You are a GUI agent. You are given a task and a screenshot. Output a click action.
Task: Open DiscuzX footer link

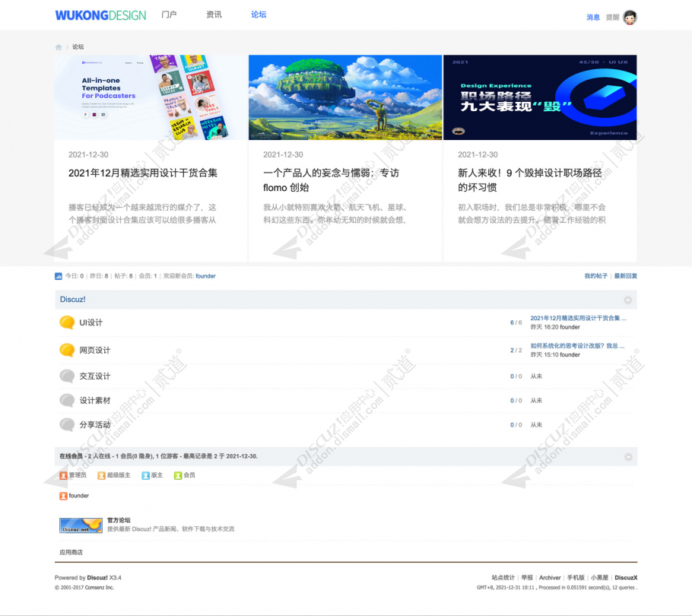click(626, 578)
